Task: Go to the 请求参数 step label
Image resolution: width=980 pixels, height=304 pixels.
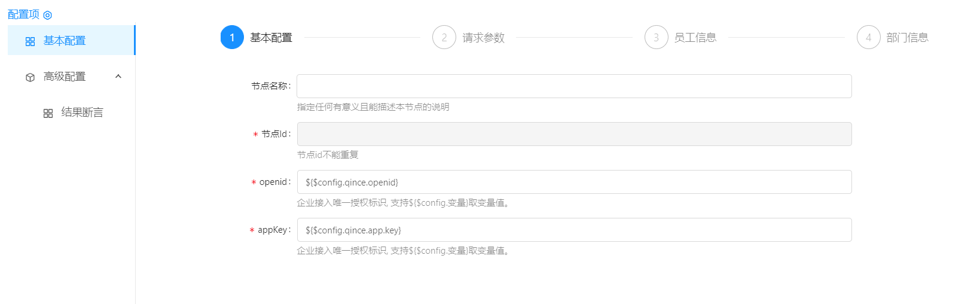Action: click(x=483, y=38)
